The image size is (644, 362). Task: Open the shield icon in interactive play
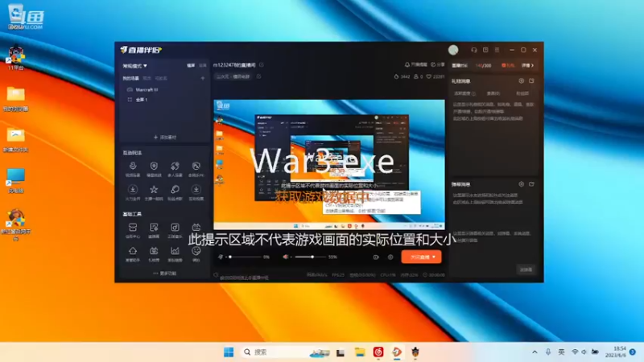[154, 166]
